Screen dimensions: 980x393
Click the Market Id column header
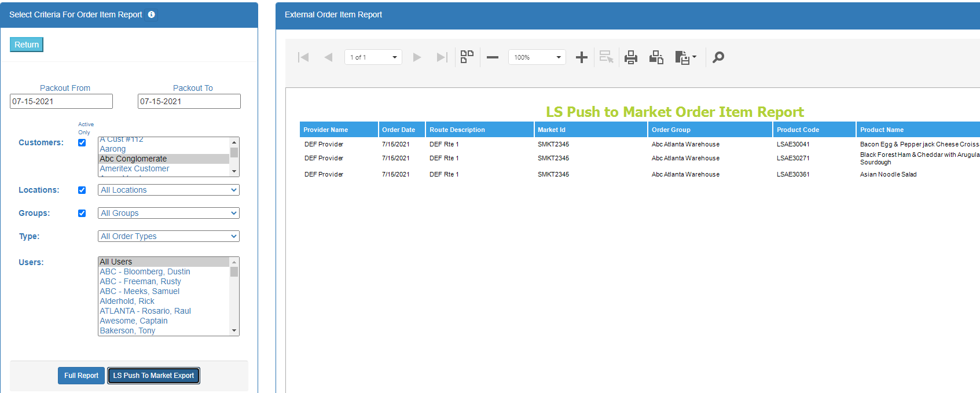coord(591,130)
